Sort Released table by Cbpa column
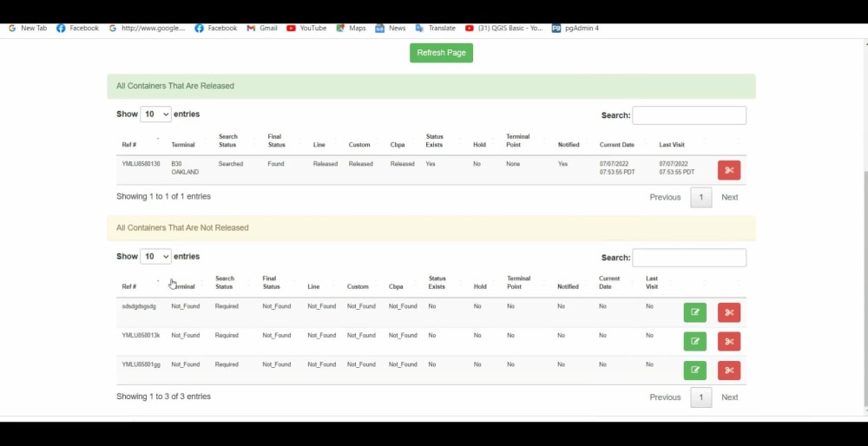The width and height of the screenshot is (868, 446). (397, 145)
